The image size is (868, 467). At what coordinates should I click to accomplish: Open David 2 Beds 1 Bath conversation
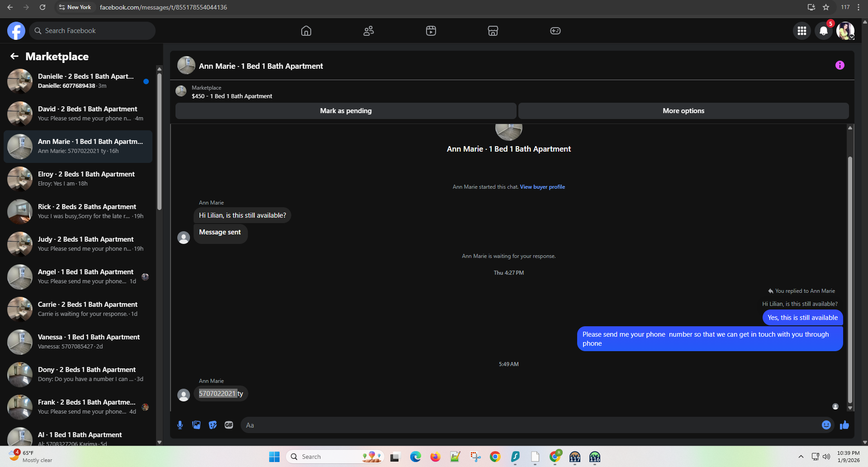78,114
